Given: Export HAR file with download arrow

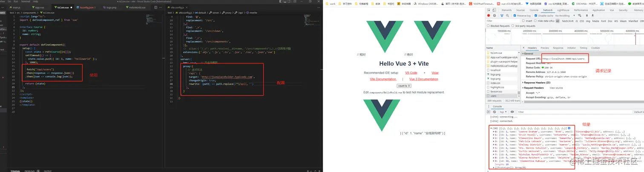Looking at the screenshot, I should [592, 16].
